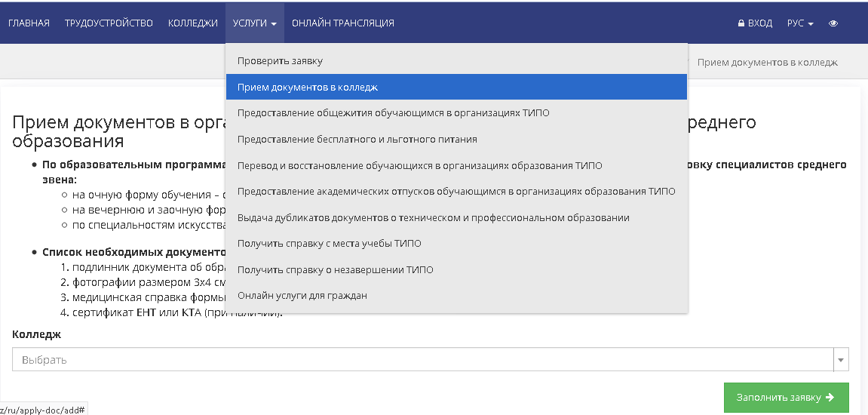This screenshot has height=415, width=868.
Task: Go to ГЛАВНАЯ page
Action: [29, 23]
